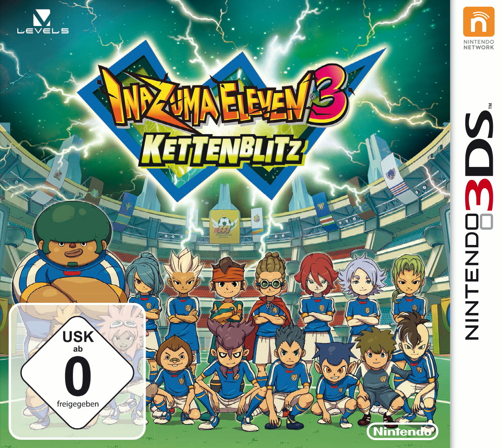Click the freigegeben text in rating
The width and height of the screenshot is (502, 448).
(x=78, y=404)
